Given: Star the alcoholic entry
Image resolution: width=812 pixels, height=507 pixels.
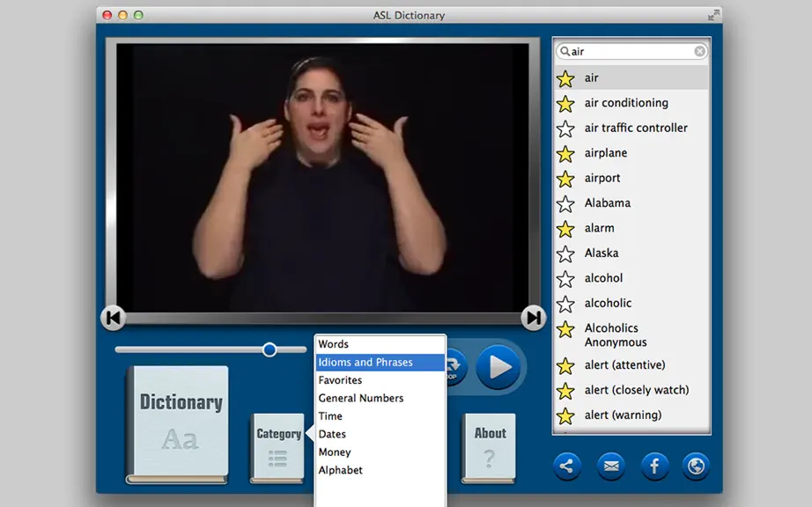Looking at the screenshot, I should (x=565, y=304).
